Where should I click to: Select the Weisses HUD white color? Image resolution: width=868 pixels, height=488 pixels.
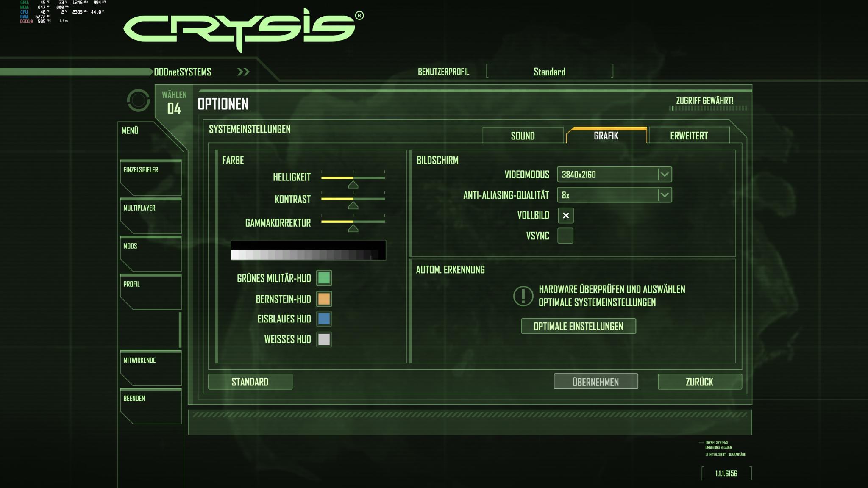[x=324, y=339]
